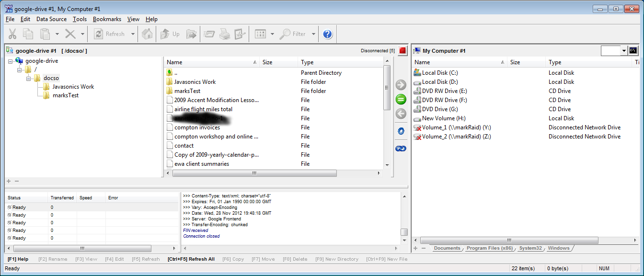Click the Copy toolbar icon

(x=29, y=34)
